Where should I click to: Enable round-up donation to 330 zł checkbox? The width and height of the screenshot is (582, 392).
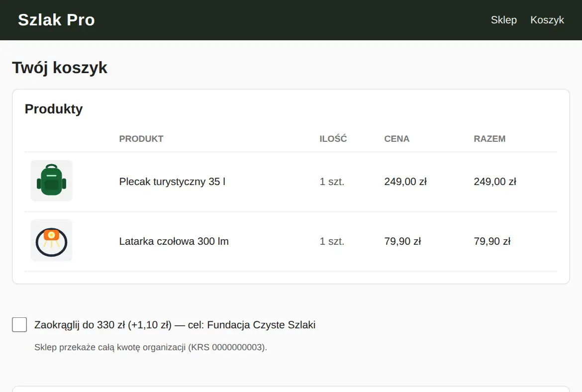[19, 324]
